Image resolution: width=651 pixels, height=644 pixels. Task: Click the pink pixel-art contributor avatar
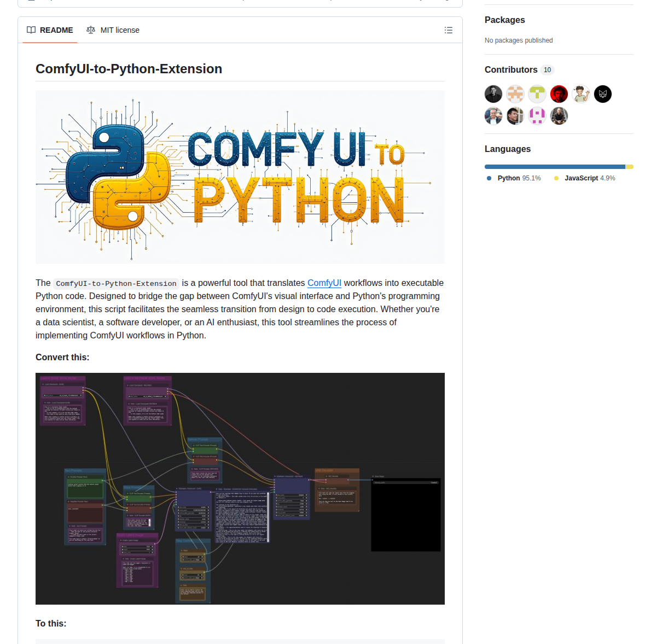[537, 116]
